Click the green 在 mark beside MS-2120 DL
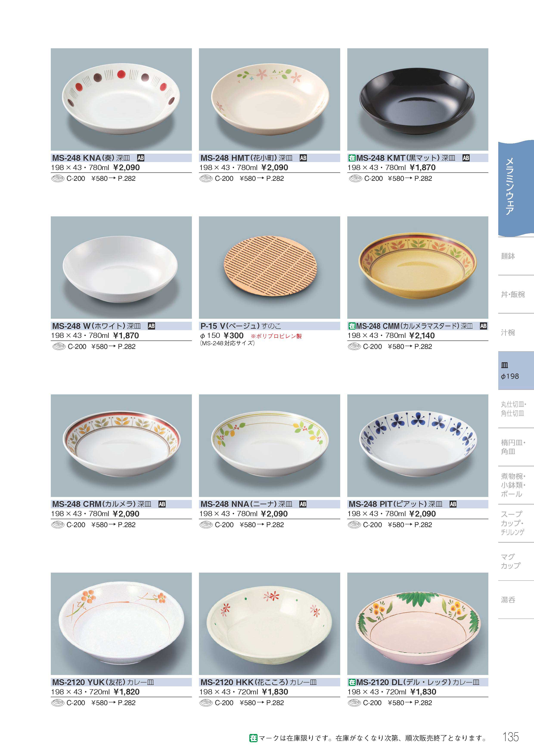 coord(352,682)
